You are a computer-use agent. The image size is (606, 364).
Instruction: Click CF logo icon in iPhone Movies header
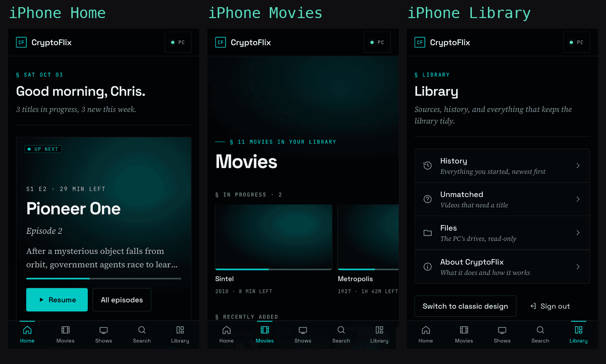(x=220, y=42)
